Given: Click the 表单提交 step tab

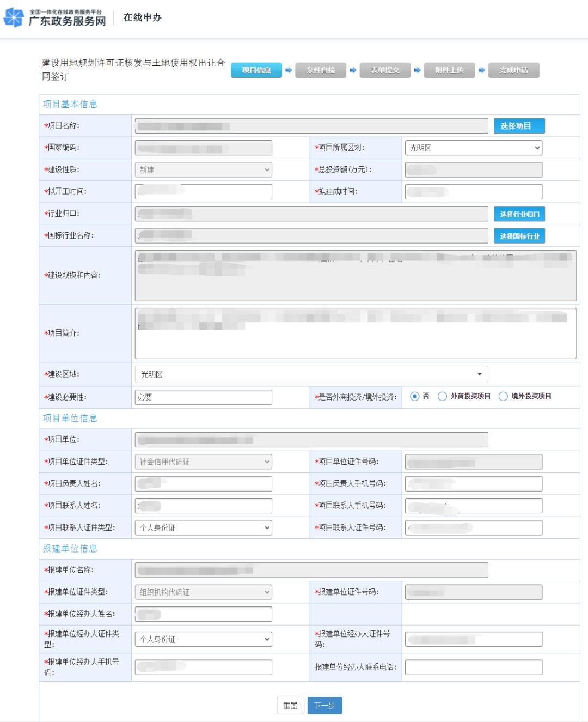Looking at the screenshot, I should click(385, 70).
